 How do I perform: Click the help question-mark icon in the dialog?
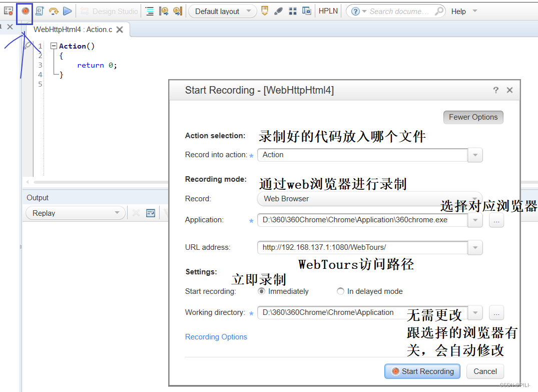coord(495,90)
